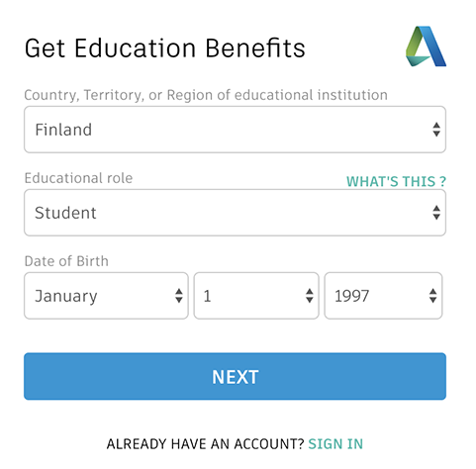Image resolution: width=476 pixels, height=469 pixels.
Task: Open the country dropdown showing Finland
Action: [235, 130]
